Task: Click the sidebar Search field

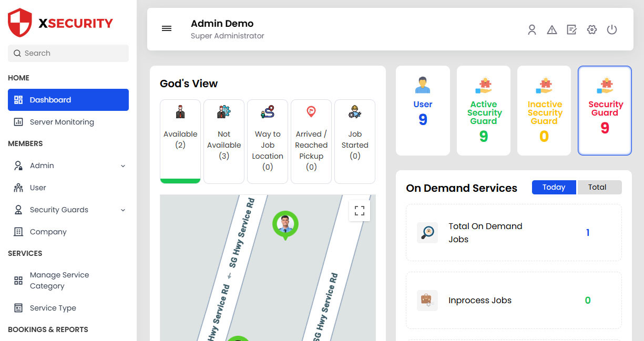Action: click(x=68, y=53)
